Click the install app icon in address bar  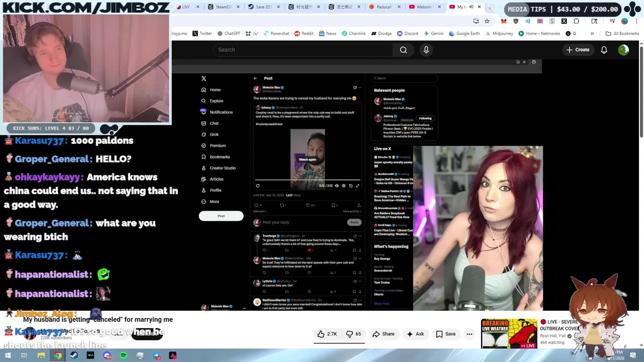tap(476, 21)
